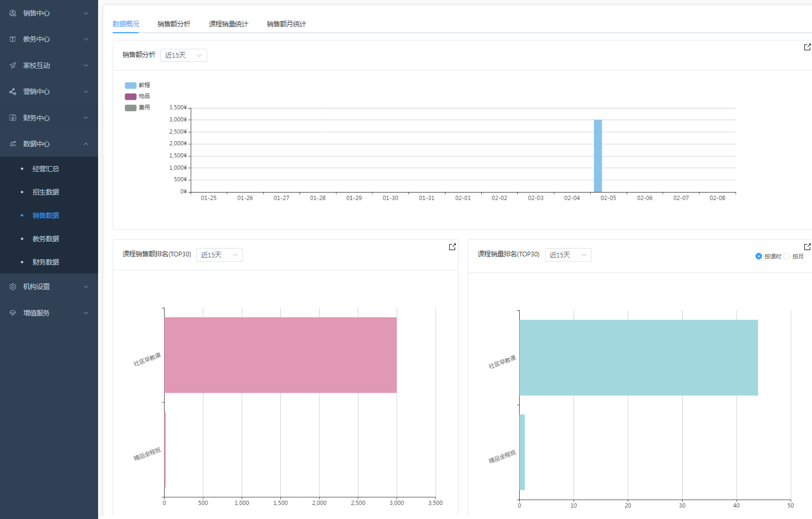Click the 教务中心 book icon
Screen dimensions: 812x519
[12, 39]
